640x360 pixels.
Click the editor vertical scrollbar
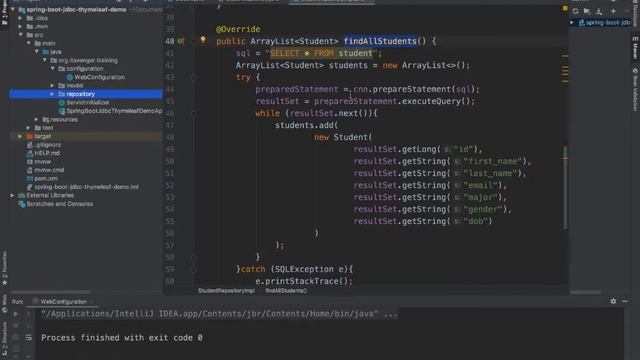(x=565, y=188)
